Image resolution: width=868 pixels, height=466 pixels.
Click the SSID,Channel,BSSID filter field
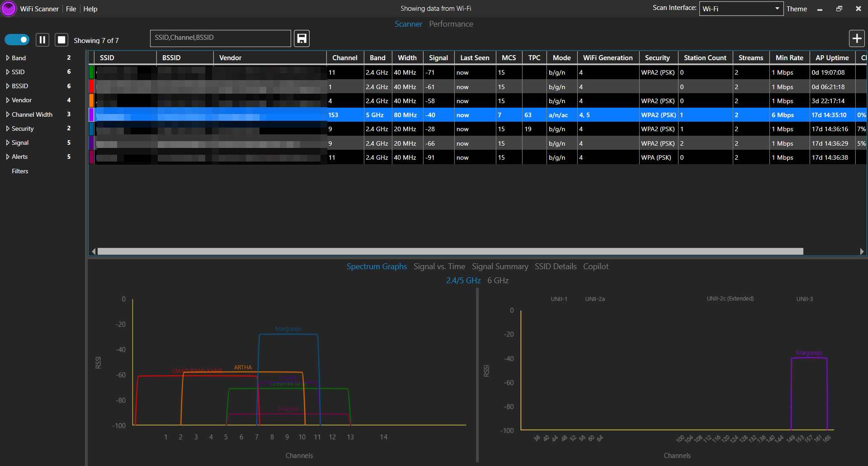click(x=221, y=38)
